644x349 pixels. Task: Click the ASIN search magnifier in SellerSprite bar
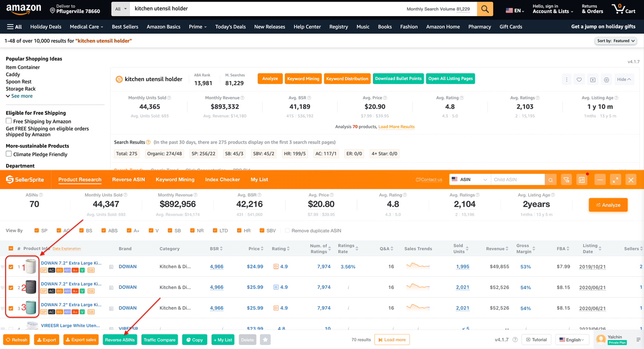point(551,180)
